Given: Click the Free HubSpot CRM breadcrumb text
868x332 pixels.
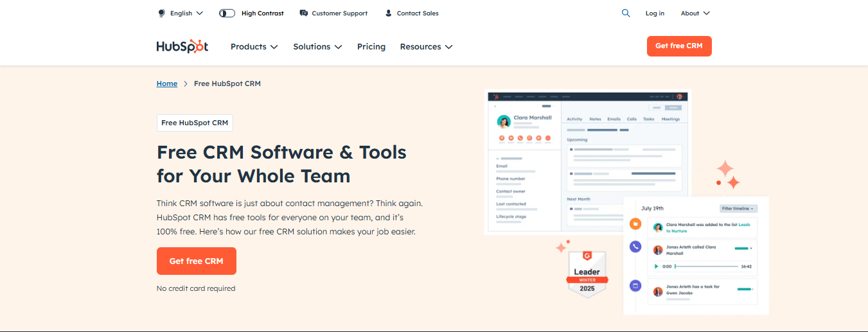Looking at the screenshot, I should tap(227, 83).
